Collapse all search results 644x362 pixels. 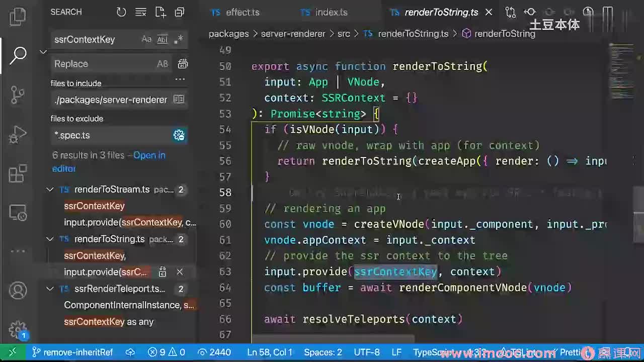point(180,12)
